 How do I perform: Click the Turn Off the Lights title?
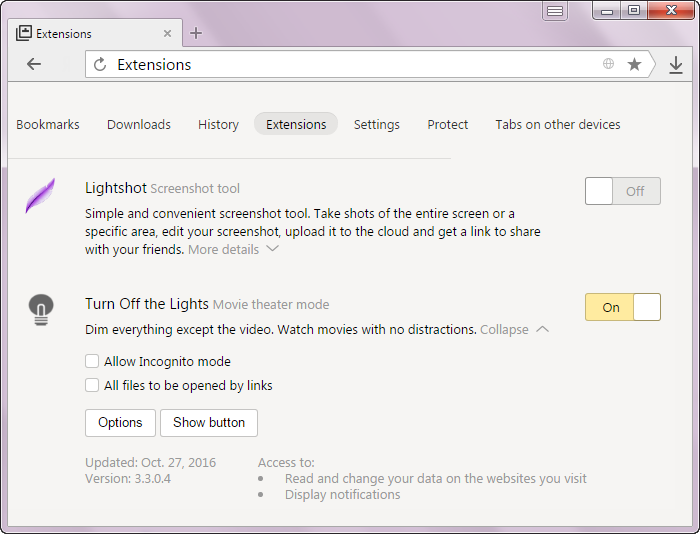coord(146,304)
